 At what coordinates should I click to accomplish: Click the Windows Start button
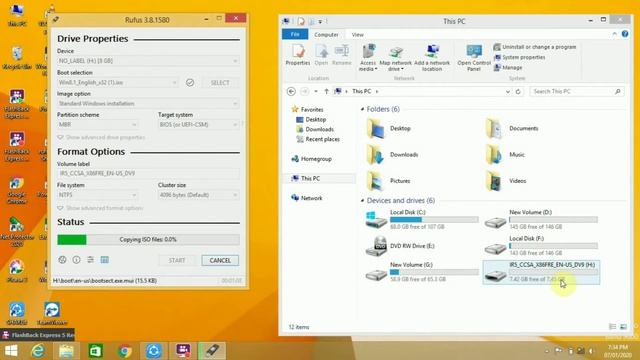[x=11, y=351]
